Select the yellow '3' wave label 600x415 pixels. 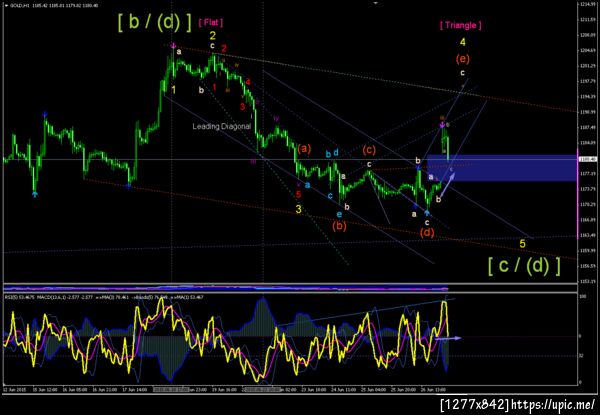point(298,209)
